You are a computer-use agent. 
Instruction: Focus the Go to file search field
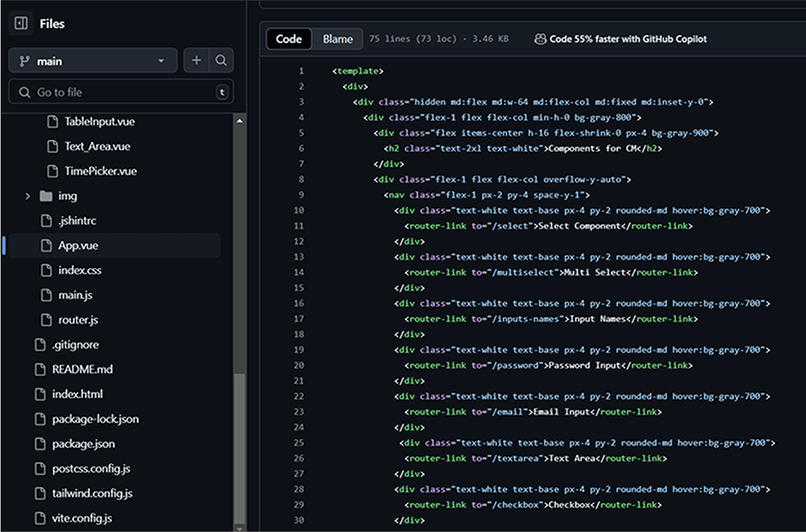click(x=122, y=92)
